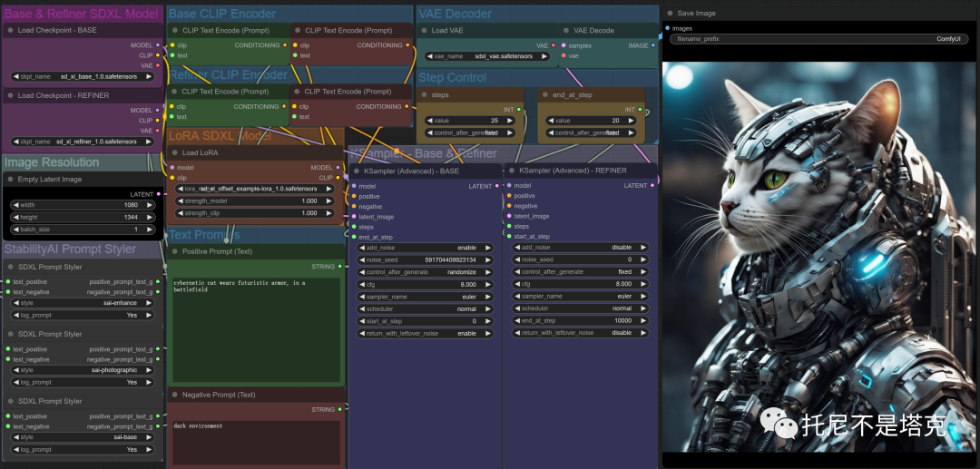Collapse the Empty Latent Image node dot
The image size is (980, 469).
pos(10,180)
